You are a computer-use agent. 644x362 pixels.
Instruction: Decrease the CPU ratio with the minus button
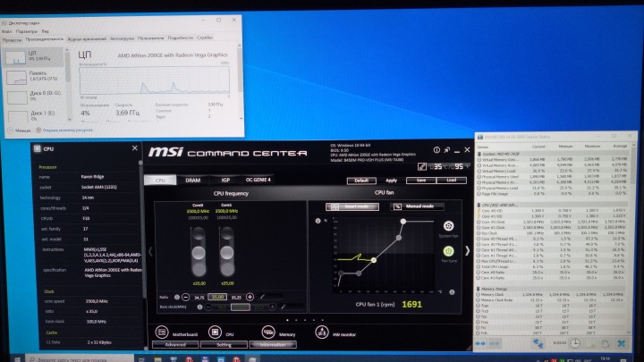186,297
